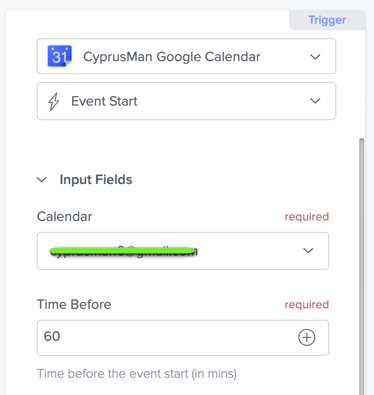Click the Google Calendar 31 icon
This screenshot has width=374, height=395.
point(60,56)
